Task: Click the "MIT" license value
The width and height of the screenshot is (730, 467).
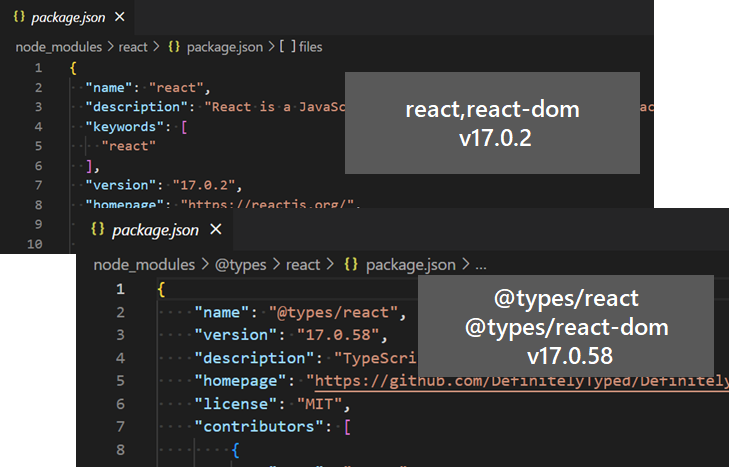Action: click(x=320, y=404)
